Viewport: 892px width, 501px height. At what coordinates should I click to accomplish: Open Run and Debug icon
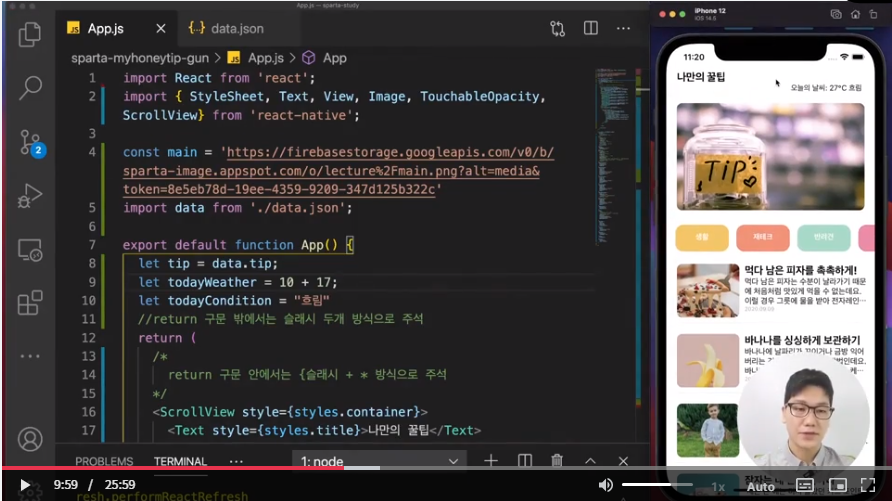click(x=30, y=196)
